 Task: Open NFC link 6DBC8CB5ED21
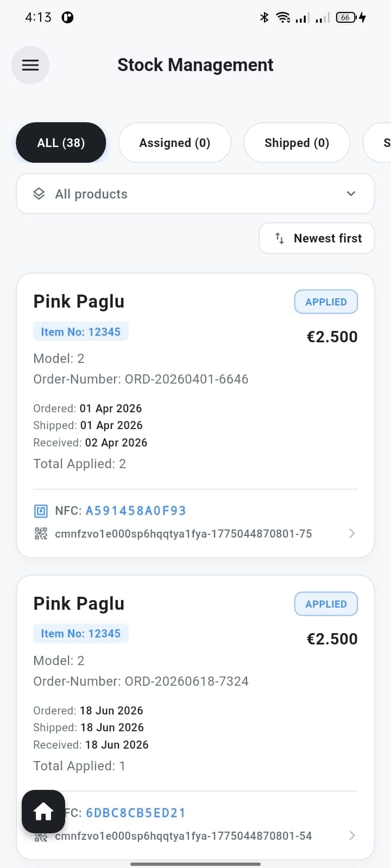pyautogui.click(x=136, y=813)
